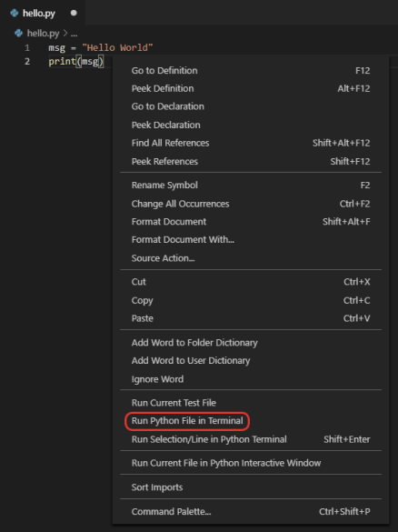398x532 pixels.
Task: Click the msg variable on line 1
Action: click(56, 48)
